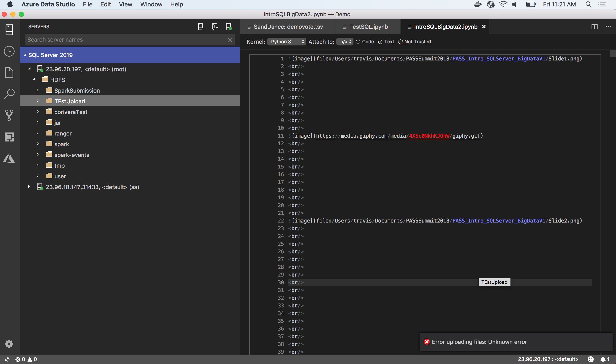Image resolution: width=616 pixels, height=364 pixels.
Task: Open the macOS Notification Center icon
Action: point(602,5)
